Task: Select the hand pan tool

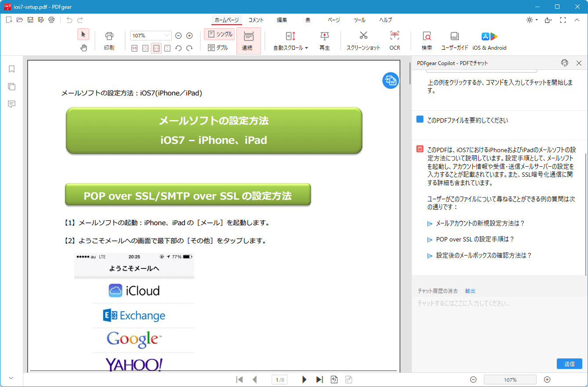Action: [83, 47]
